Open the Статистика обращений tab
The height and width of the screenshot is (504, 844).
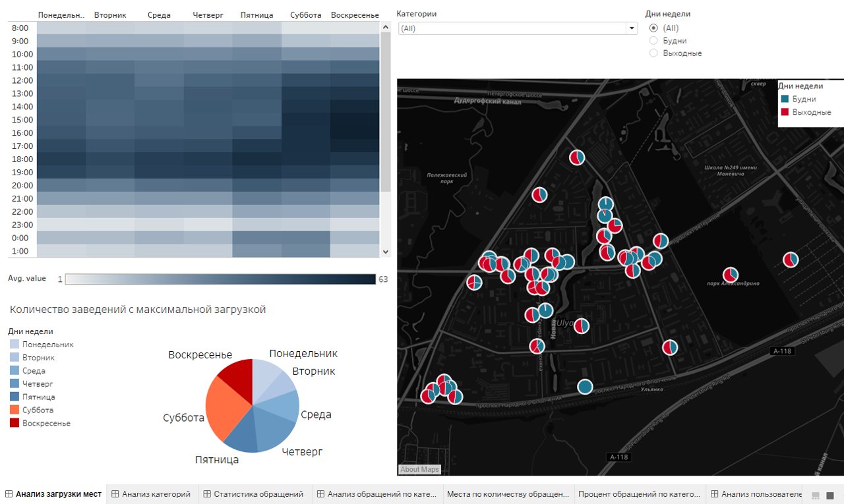click(253, 494)
